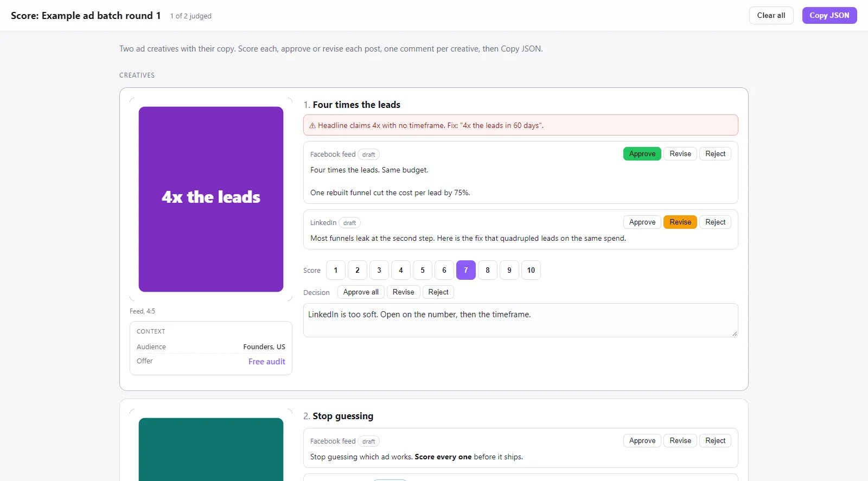This screenshot has height=481, width=868.
Task: Click the LinkedIn copy about funnels leaking
Action: [468, 238]
